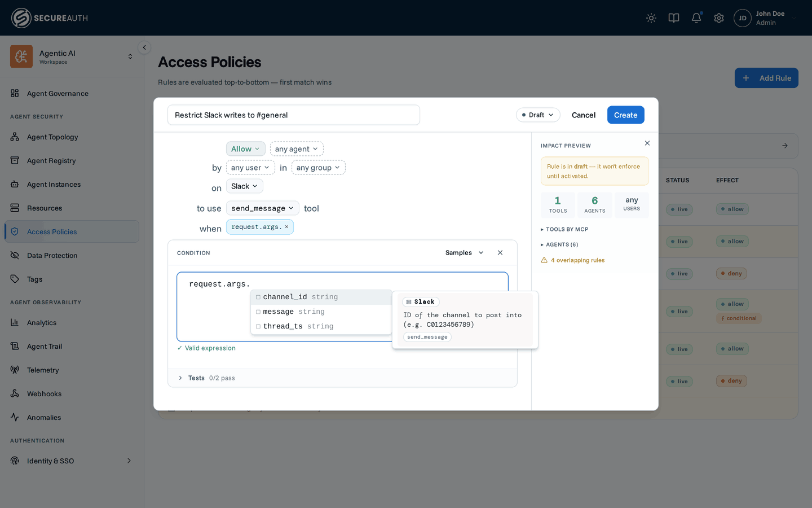Screen dimensions: 812x508
Task: Click the SecureAuth logo
Action: pos(50,18)
